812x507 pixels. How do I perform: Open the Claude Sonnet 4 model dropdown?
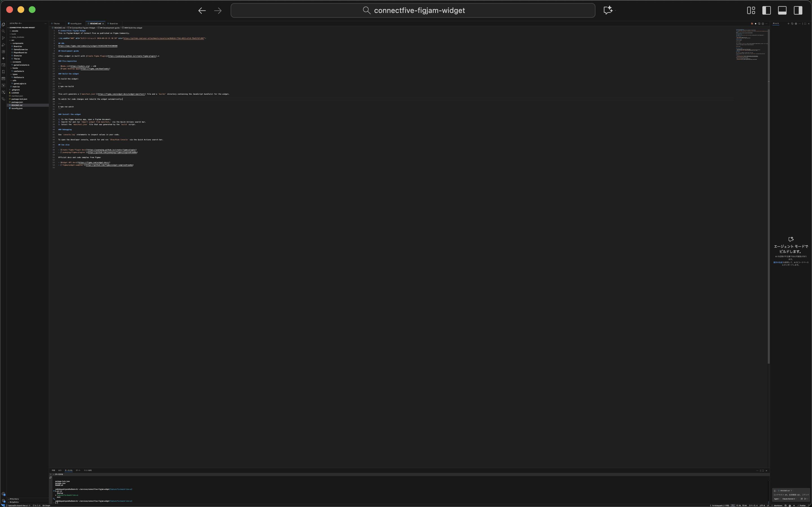point(789,499)
